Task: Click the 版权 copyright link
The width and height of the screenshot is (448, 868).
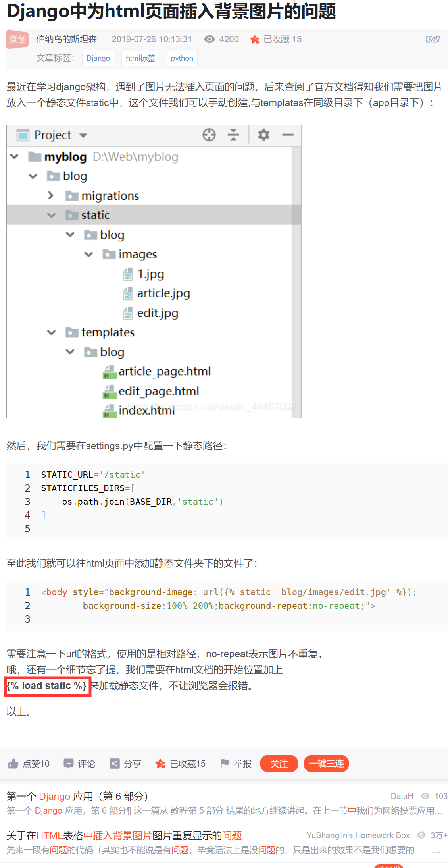Action: coord(433,39)
